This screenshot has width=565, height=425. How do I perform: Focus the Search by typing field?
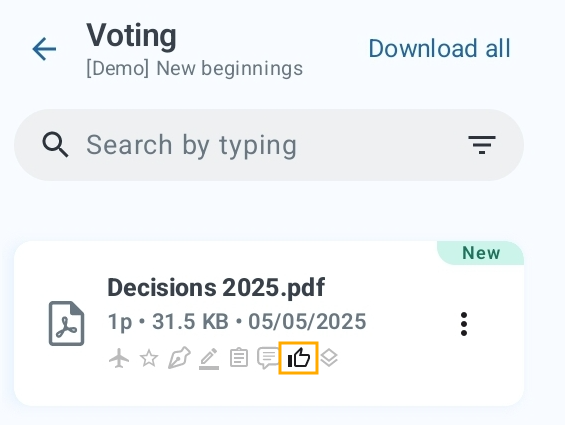[x=269, y=145]
